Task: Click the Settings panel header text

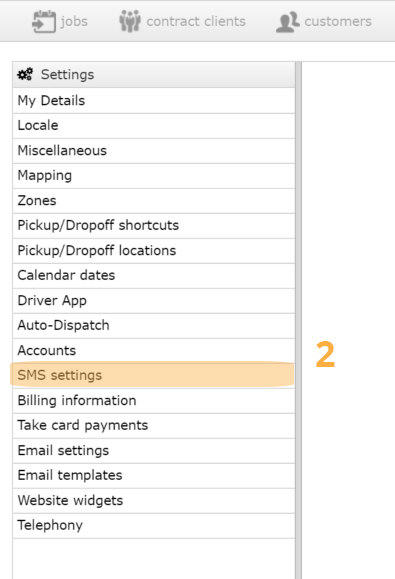Action: (68, 75)
